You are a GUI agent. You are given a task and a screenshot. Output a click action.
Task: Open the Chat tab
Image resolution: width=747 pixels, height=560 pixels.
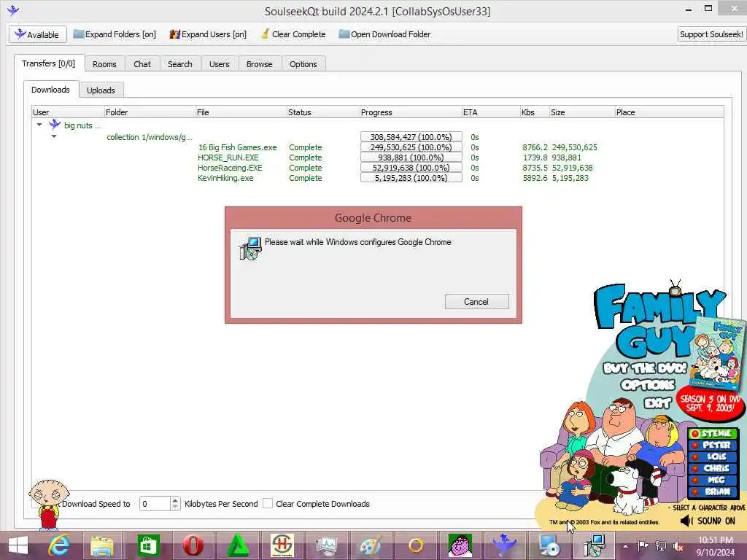coord(142,64)
